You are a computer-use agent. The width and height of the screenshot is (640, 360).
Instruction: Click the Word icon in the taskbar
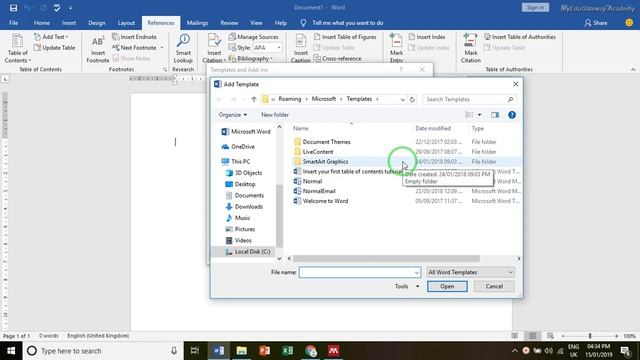pos(219,351)
